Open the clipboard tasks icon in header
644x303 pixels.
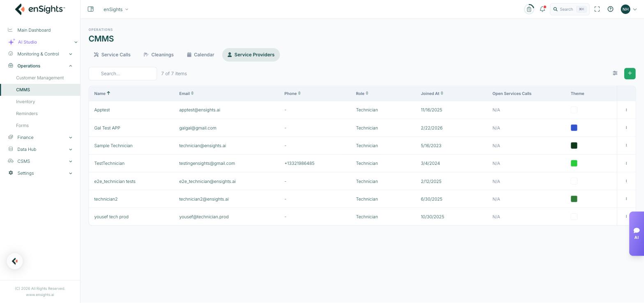(x=529, y=9)
